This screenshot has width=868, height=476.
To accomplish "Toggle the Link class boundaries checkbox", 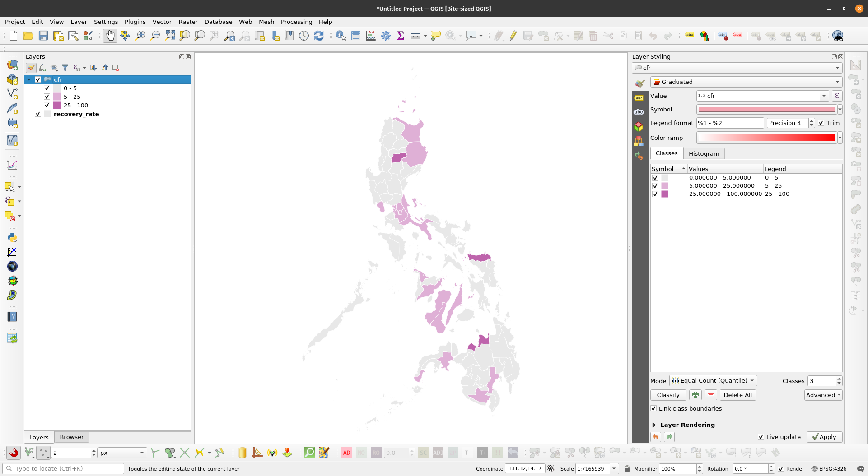I will tap(653, 408).
